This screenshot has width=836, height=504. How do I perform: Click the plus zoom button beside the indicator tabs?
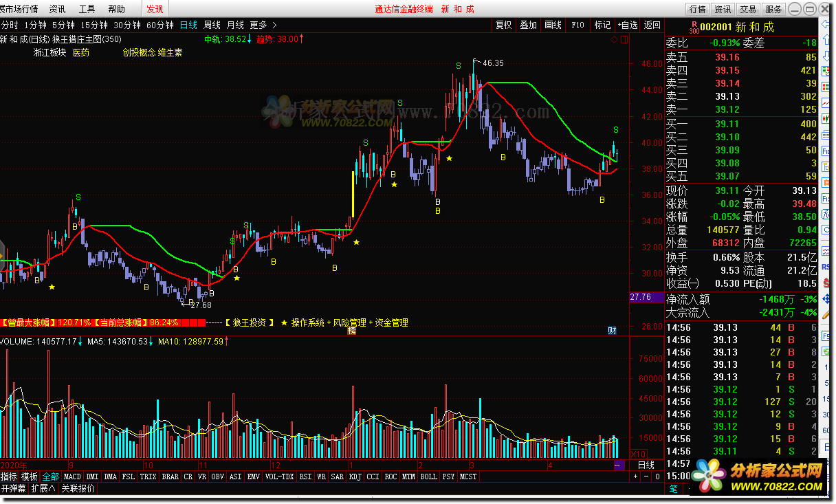coord(635,476)
